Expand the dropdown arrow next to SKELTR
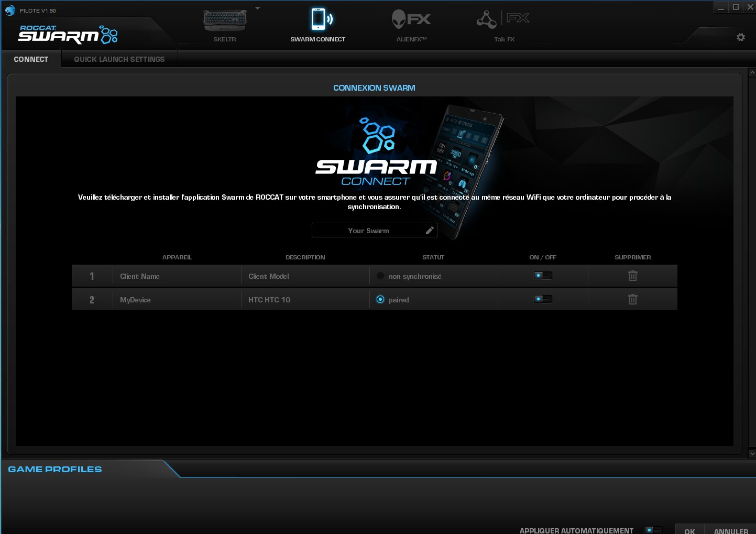 coord(257,7)
